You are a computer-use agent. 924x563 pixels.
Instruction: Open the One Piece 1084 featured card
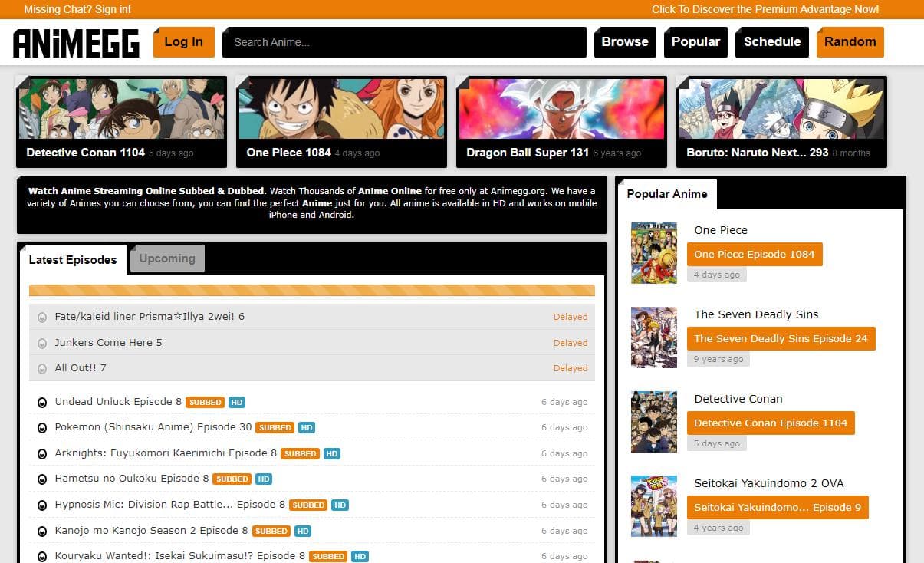341,122
